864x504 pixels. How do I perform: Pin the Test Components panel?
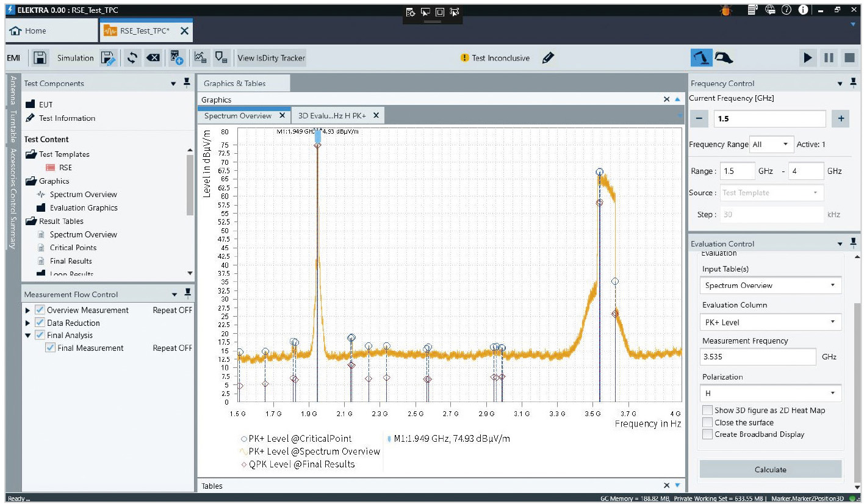pos(187,83)
